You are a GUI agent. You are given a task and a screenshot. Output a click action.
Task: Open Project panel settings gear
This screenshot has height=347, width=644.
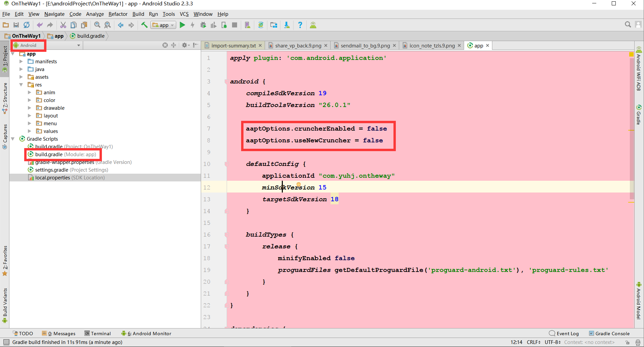[185, 45]
